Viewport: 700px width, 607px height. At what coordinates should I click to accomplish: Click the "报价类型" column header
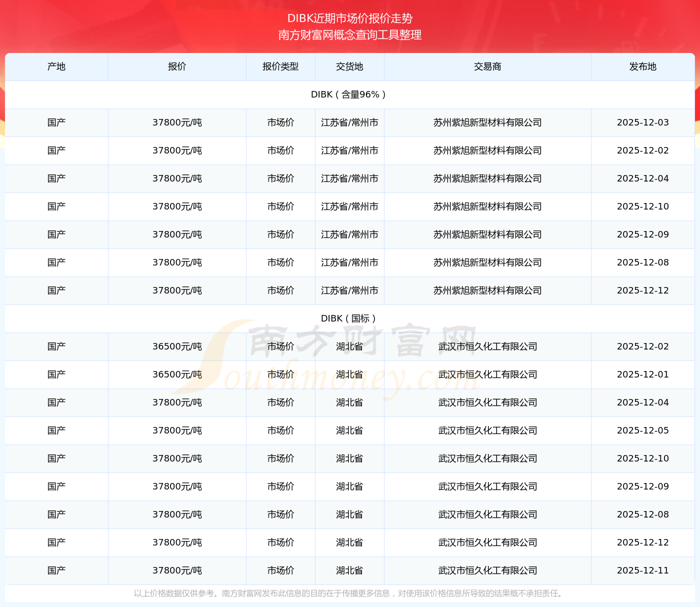point(280,66)
